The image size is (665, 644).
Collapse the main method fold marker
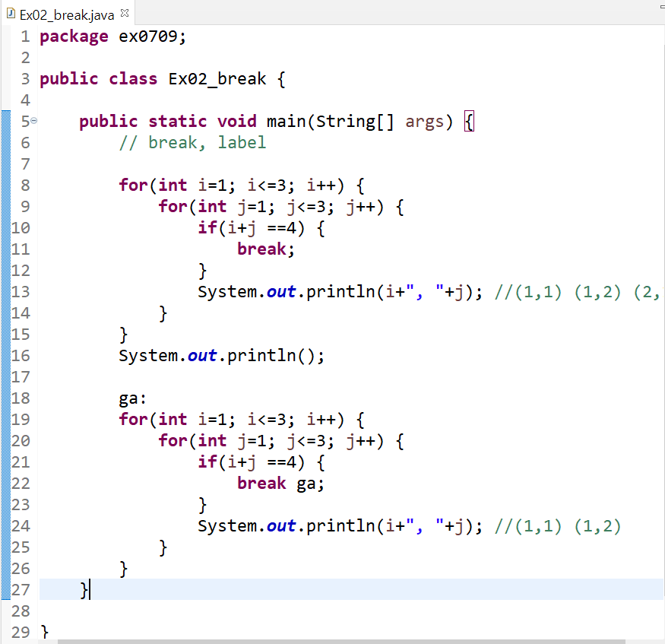tap(34, 121)
